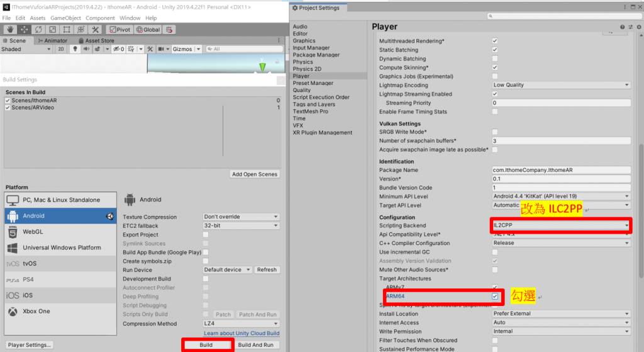
Task: Select the Rect transform tool
Action: [x=67, y=30]
